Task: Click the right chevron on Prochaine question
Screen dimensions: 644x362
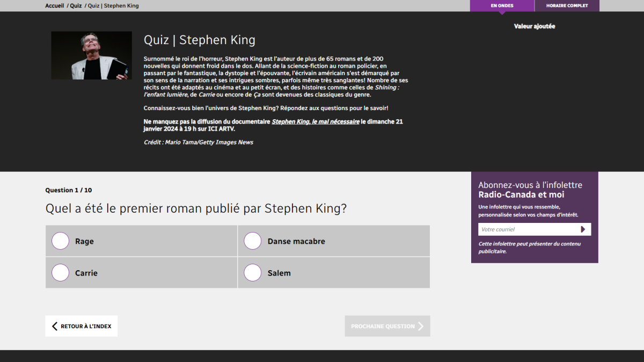Action: tap(421, 326)
